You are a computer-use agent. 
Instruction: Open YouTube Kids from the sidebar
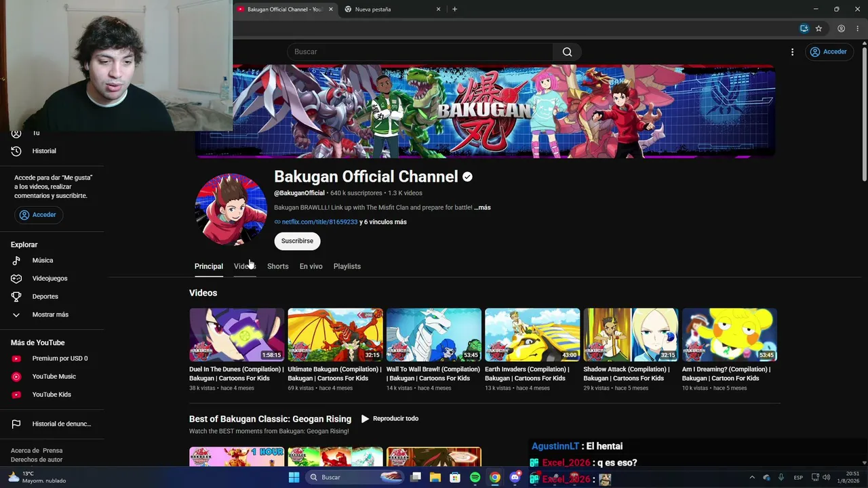point(52,394)
